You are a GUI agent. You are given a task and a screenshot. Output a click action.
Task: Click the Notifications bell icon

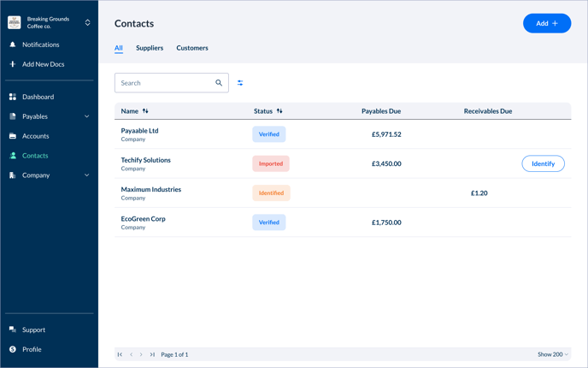coord(12,45)
